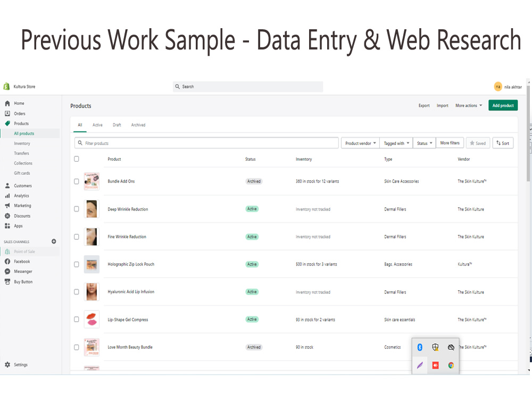This screenshot has height=399, width=532.
Task: Switch to the All tab
Action: coord(80,125)
